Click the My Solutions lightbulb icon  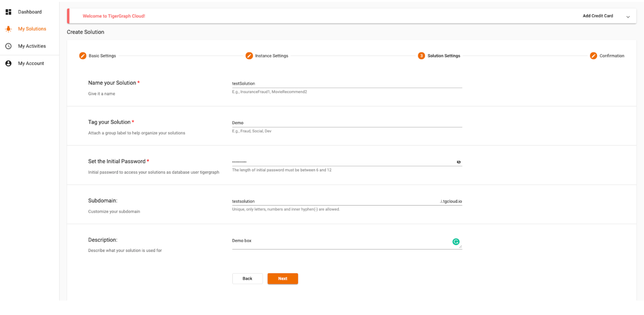point(8,29)
